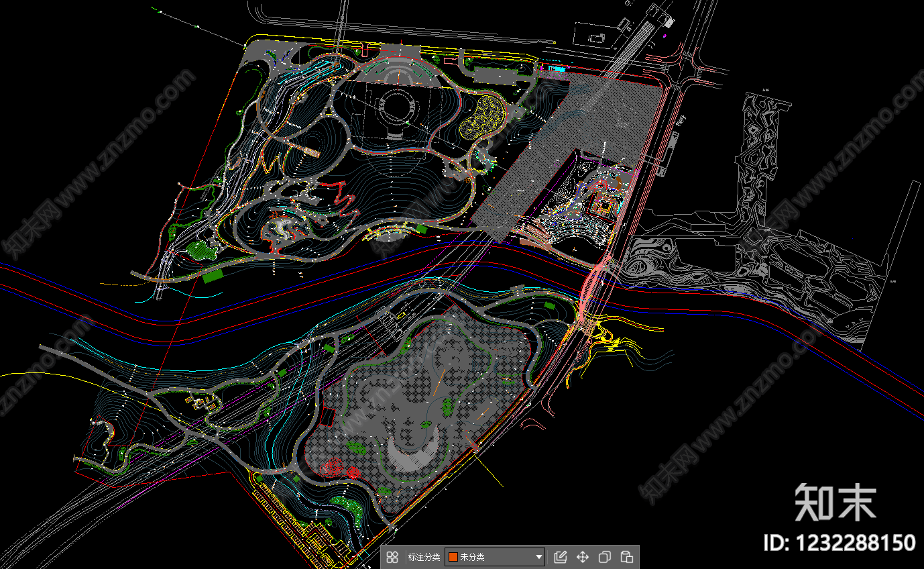This screenshot has height=569, width=924.
Task: Click the orange swatch beside 未分类
Action: point(453,557)
